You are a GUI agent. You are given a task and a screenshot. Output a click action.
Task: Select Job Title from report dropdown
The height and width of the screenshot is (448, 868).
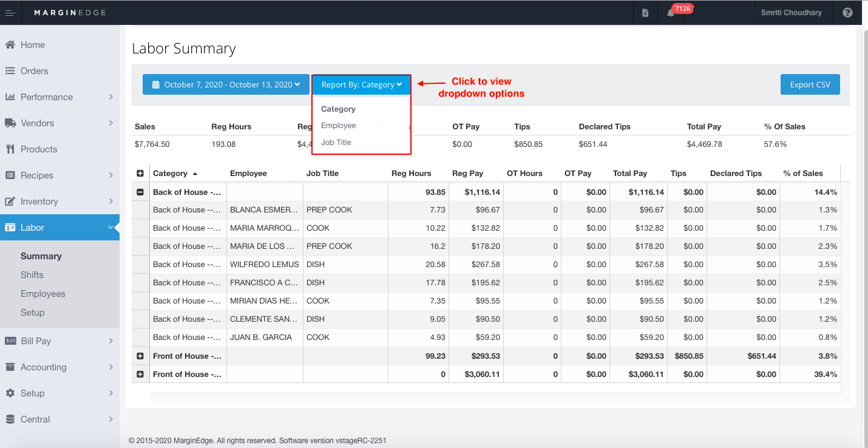tap(336, 143)
